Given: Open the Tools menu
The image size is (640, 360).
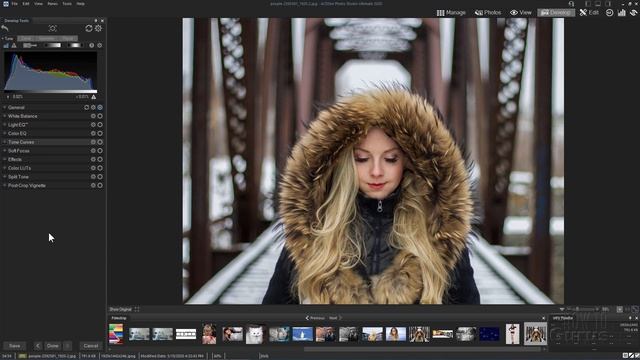Looking at the screenshot, I should [x=67, y=4].
